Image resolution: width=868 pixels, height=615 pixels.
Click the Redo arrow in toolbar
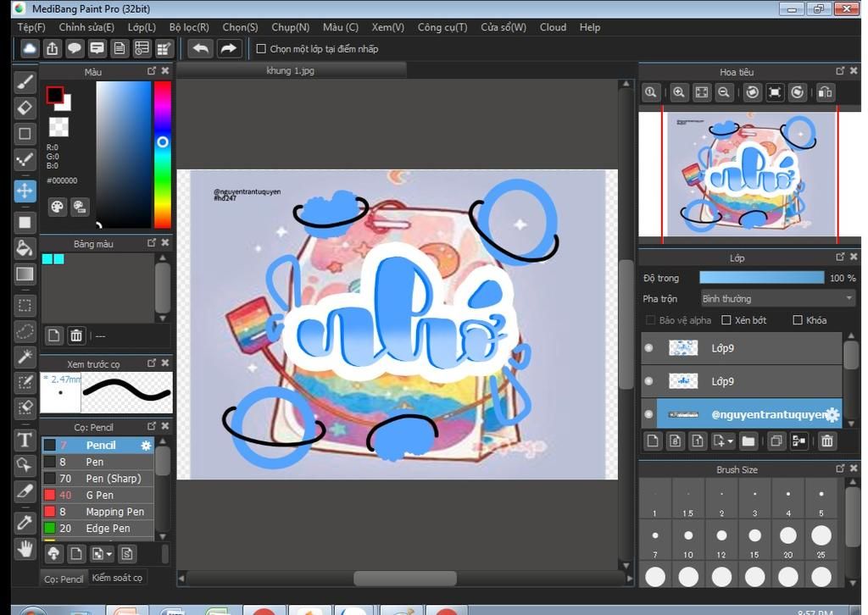[228, 48]
